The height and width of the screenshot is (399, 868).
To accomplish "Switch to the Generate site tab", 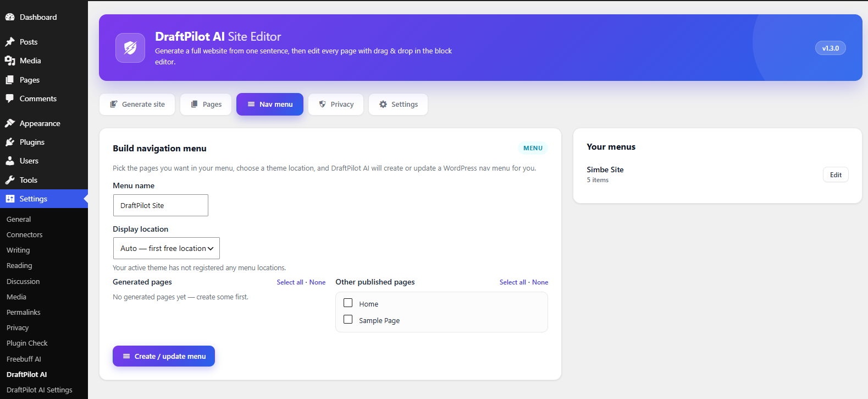I will click(x=137, y=105).
